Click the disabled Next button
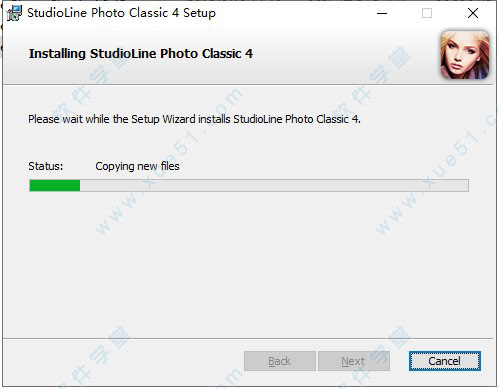 (x=354, y=361)
